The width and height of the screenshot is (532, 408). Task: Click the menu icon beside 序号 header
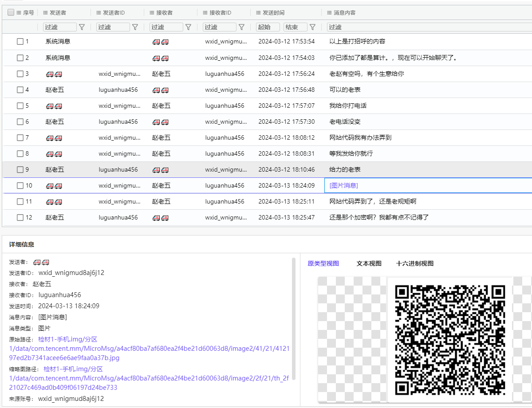coord(19,13)
